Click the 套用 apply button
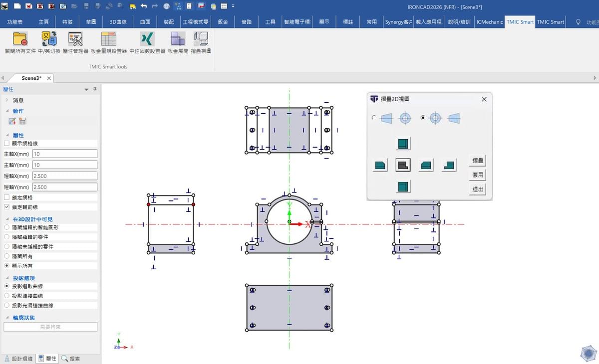This screenshot has height=364, width=599. point(478,175)
